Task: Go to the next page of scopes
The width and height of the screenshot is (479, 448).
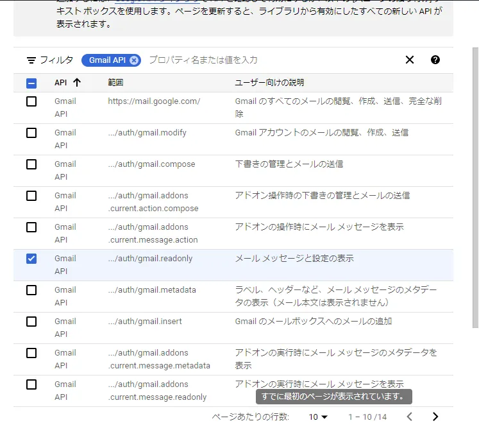Action: click(x=435, y=417)
